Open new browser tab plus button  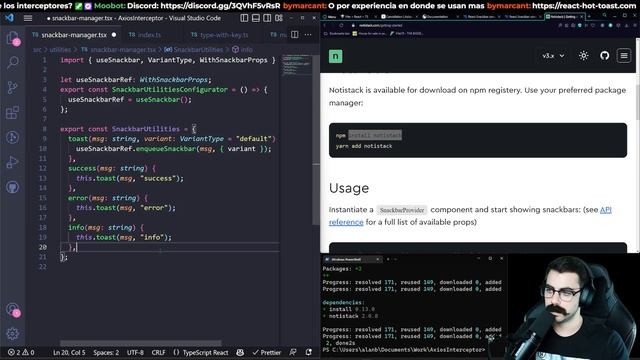click(x=589, y=16)
